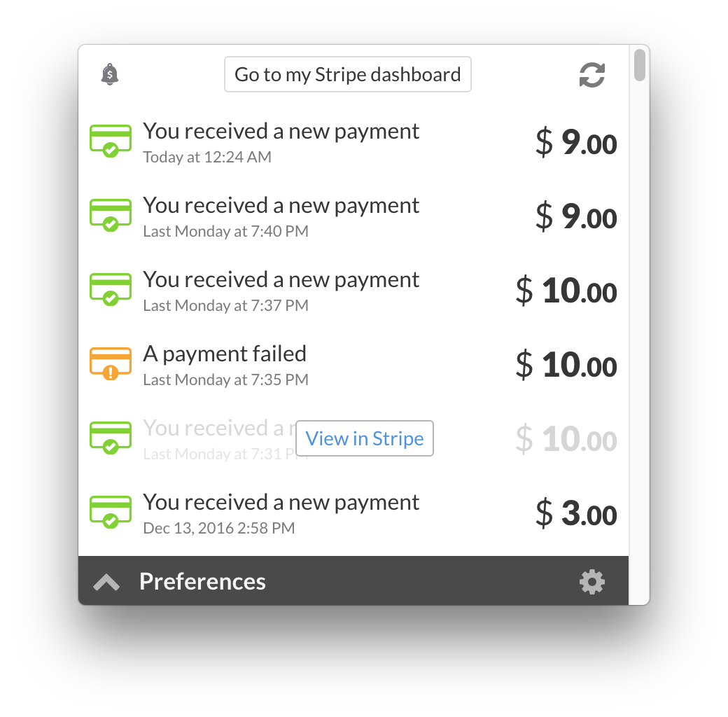Select the A payment failed entry
This screenshot has width=728, height=717.
click(x=225, y=354)
